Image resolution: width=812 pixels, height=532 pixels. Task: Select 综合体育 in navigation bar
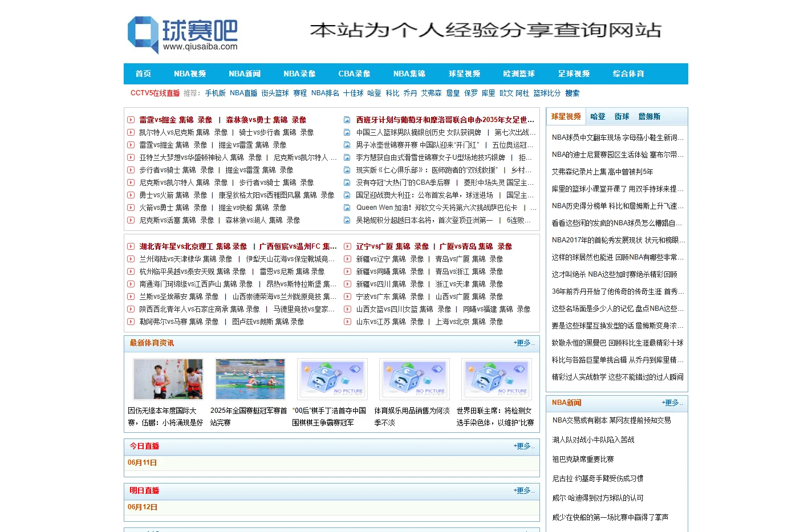click(628, 74)
